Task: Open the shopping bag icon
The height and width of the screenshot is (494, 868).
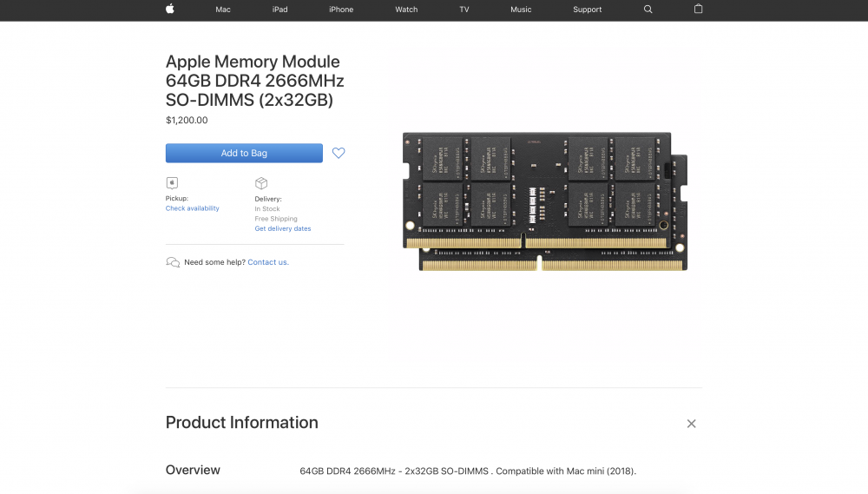Action: pos(698,9)
